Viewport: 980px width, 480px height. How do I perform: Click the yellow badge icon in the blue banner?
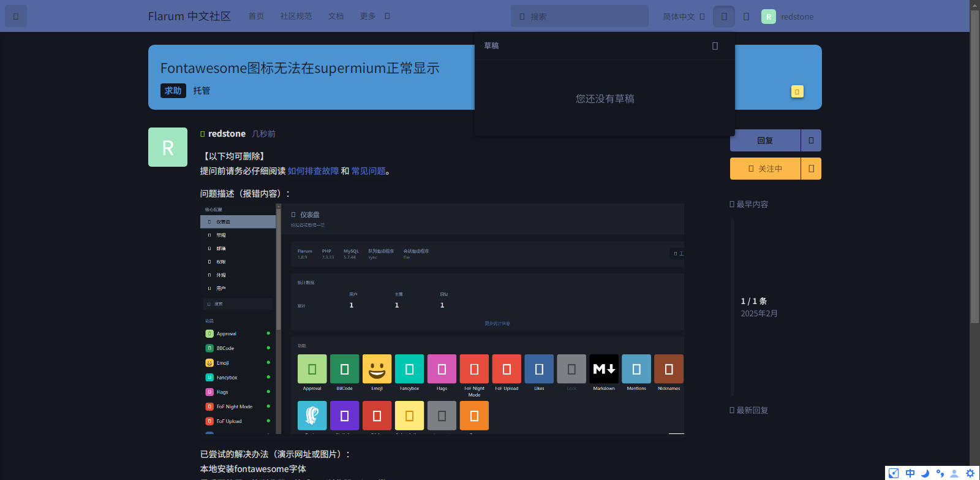point(797,91)
